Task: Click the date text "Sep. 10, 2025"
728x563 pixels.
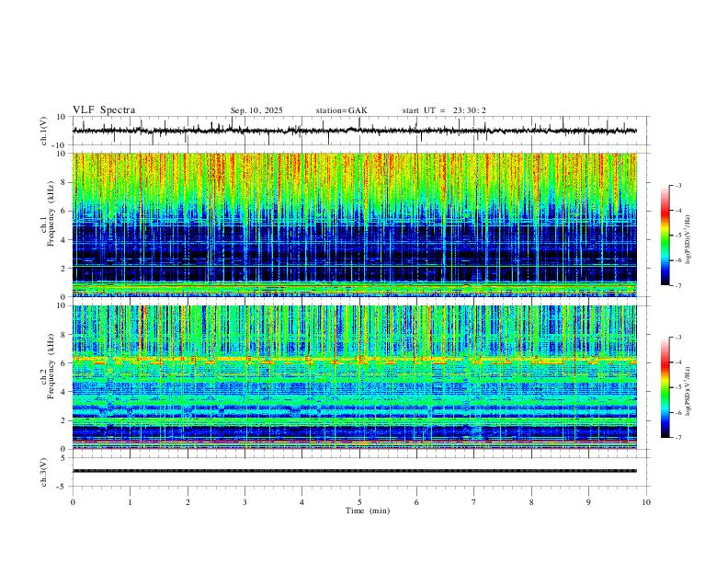Action: [256, 110]
